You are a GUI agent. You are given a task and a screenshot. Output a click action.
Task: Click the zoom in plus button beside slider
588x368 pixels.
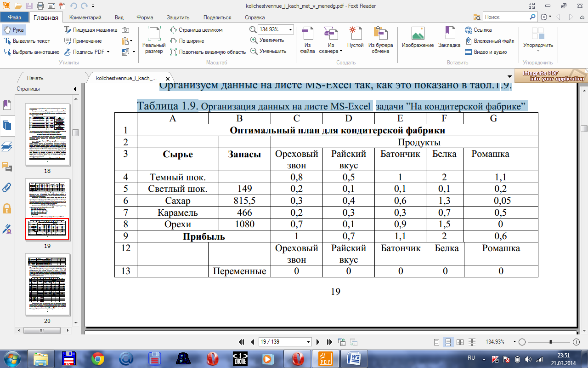(x=577, y=342)
